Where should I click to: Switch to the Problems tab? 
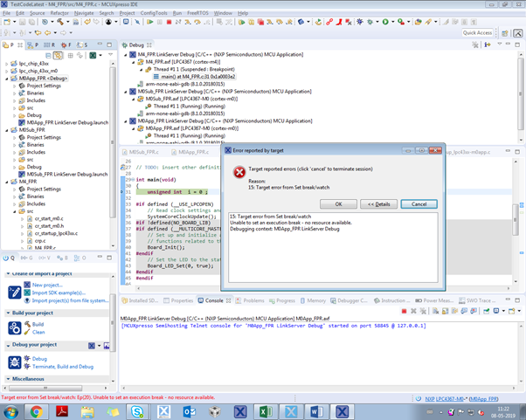pyautogui.click(x=250, y=300)
